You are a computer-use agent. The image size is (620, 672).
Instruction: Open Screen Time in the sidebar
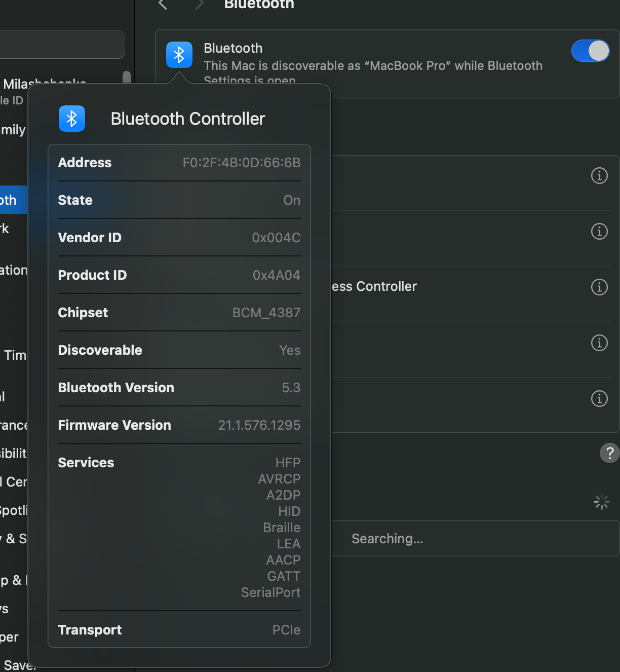click(14, 355)
